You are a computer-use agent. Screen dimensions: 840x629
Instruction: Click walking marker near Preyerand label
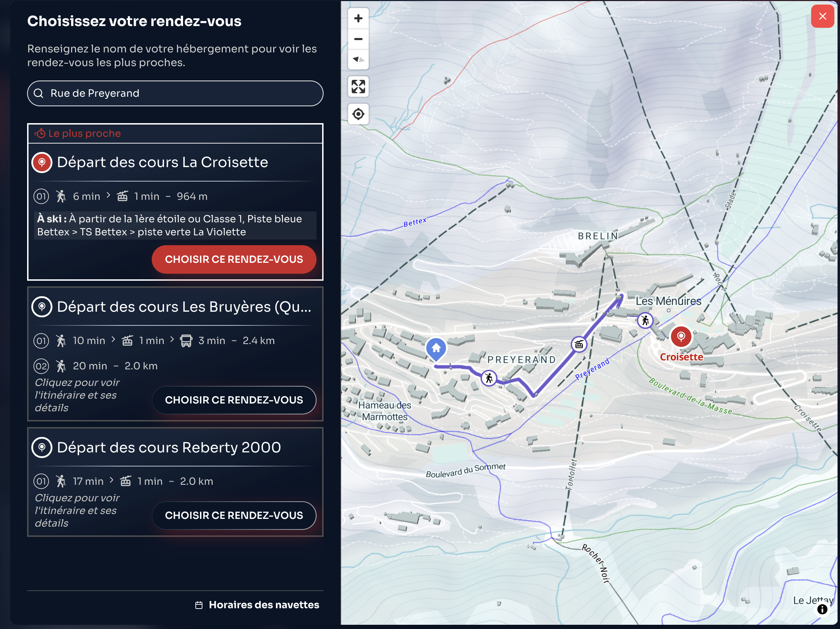(489, 378)
